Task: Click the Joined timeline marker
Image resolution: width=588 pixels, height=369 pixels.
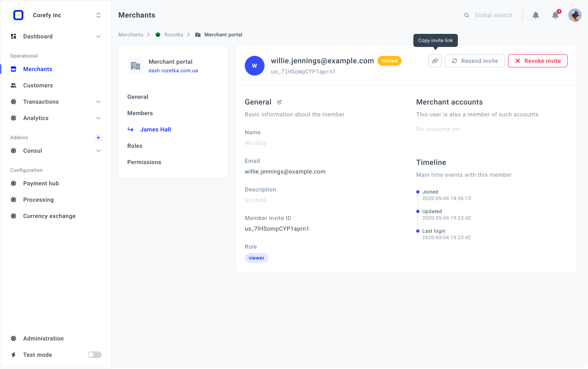Action: pyautogui.click(x=418, y=192)
